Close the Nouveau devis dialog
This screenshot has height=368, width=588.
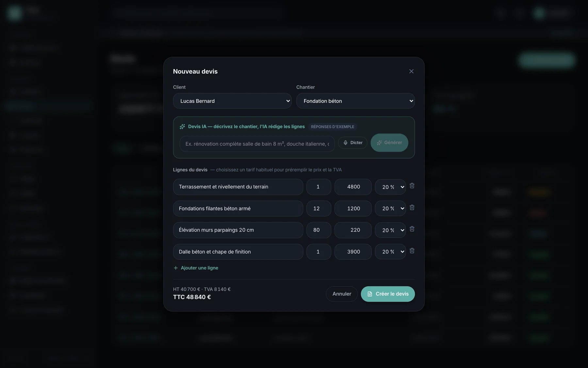(411, 71)
